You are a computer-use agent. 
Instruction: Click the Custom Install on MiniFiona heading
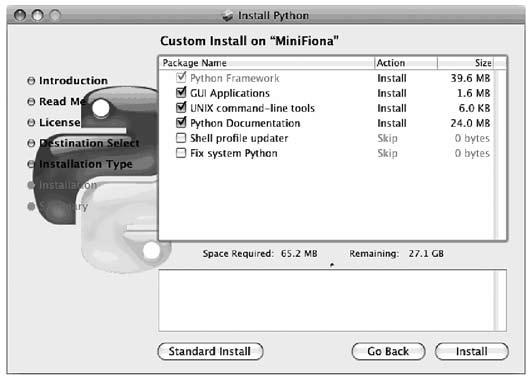tap(249, 41)
